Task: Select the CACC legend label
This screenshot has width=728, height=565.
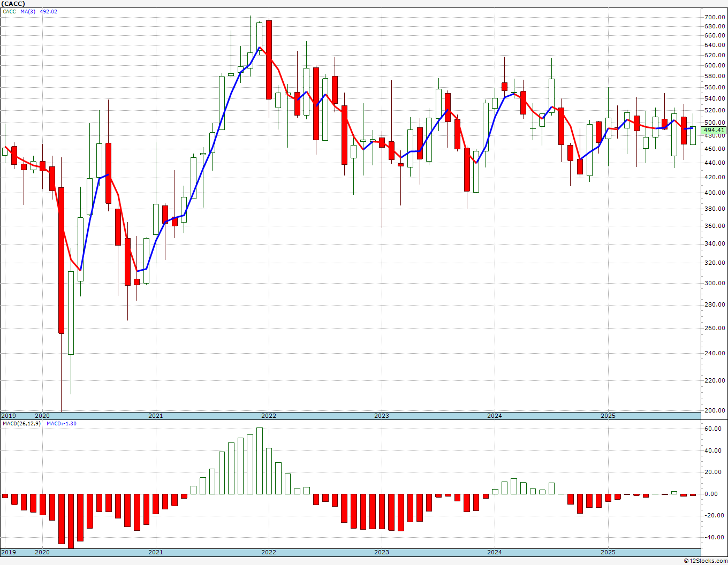Action: point(9,11)
